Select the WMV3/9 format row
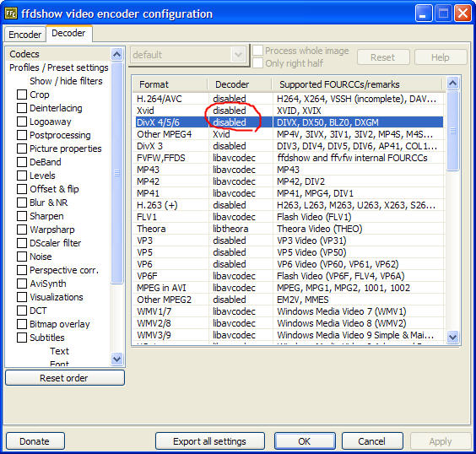476x454 pixels. 289,335
